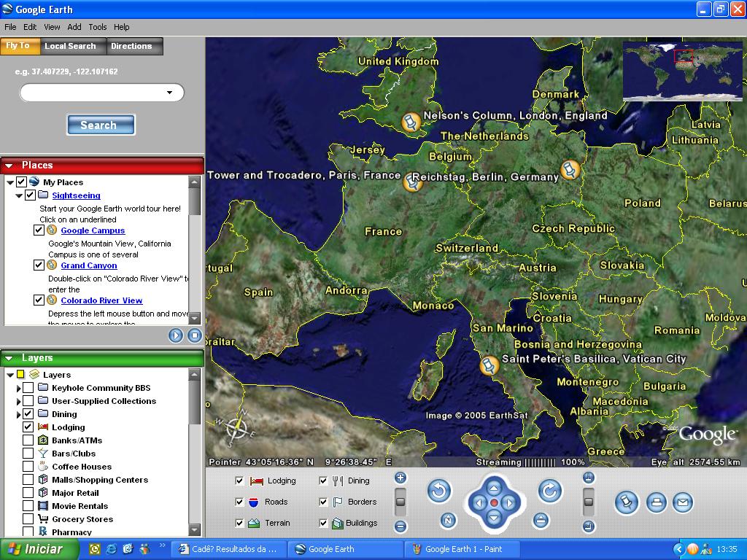Select the Reichstag Berlin placemark icon
Image resolution: width=747 pixels, height=560 pixels.
coord(570,169)
